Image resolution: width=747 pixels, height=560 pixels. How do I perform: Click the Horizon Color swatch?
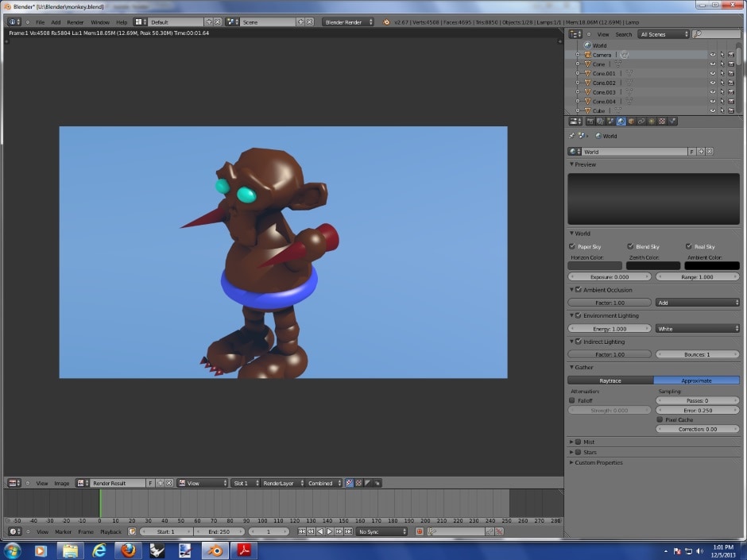coord(594,265)
